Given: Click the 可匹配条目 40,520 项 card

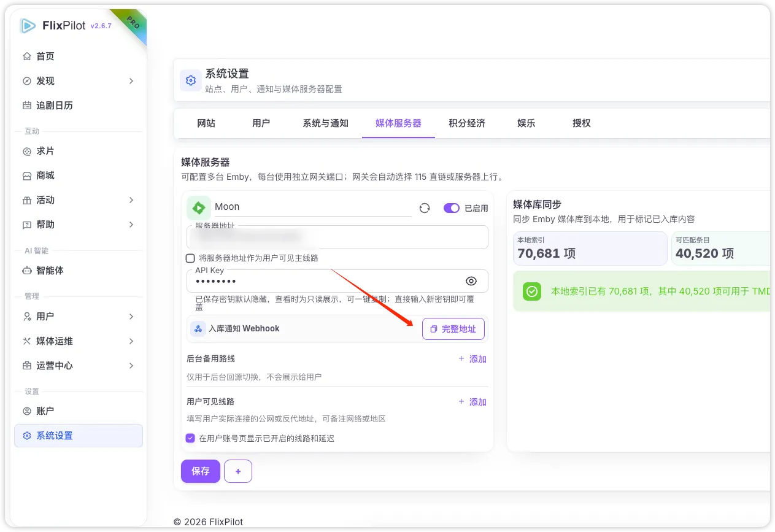Looking at the screenshot, I should 721,248.
